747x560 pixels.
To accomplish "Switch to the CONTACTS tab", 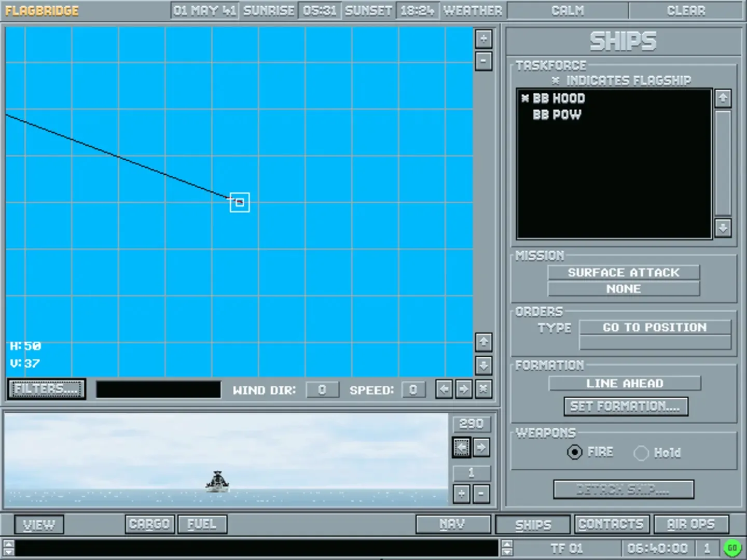I will pyautogui.click(x=611, y=524).
